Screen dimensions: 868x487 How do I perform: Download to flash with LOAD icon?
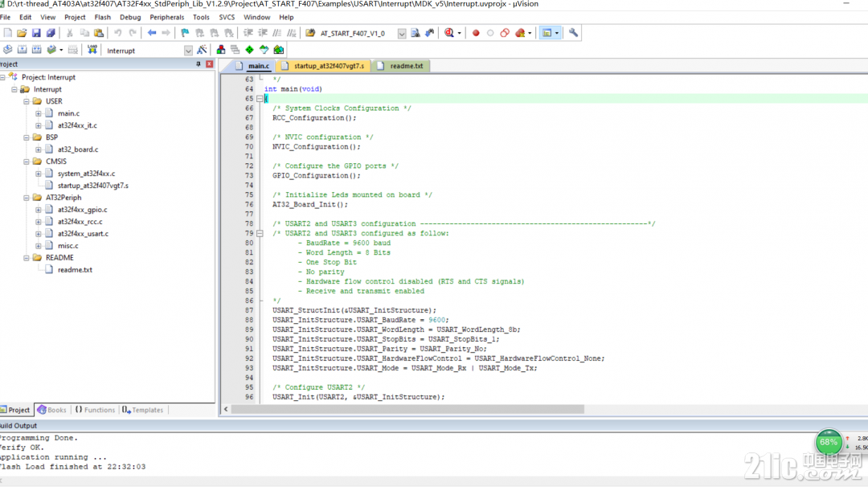[92, 50]
